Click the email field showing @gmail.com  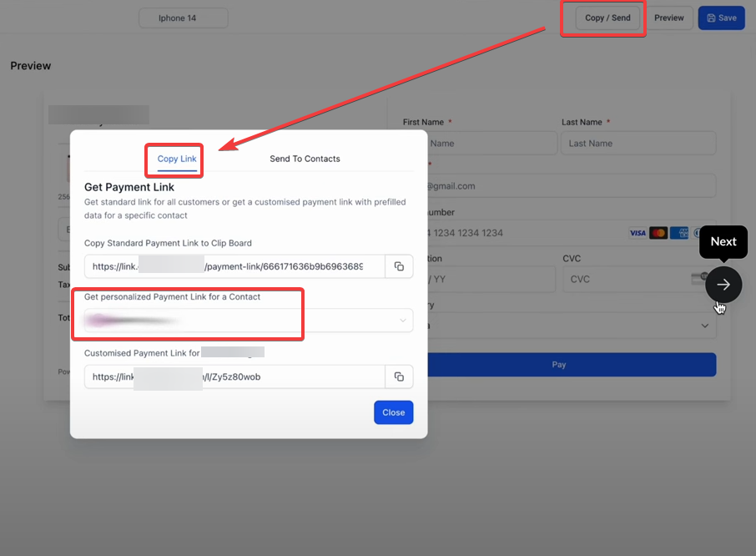[572, 185]
